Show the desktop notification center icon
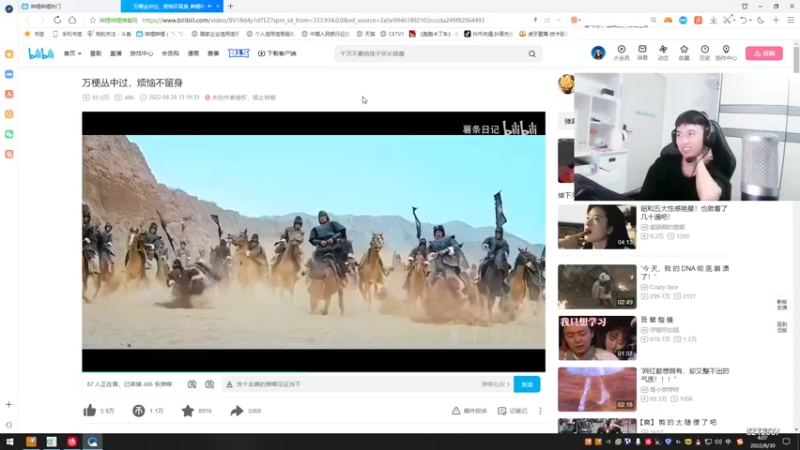800x450 pixels. click(x=786, y=442)
